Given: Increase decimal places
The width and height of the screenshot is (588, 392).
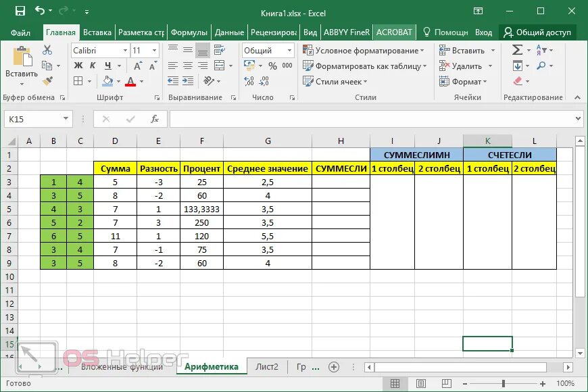Looking at the screenshot, I should pyautogui.click(x=249, y=81).
